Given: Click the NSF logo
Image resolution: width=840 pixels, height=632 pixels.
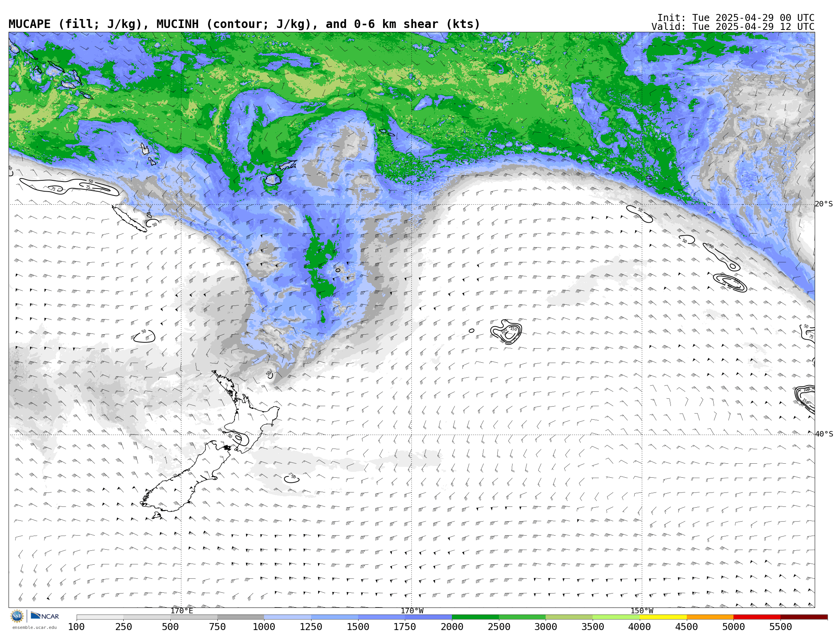Looking at the screenshot, I should 17,616.
